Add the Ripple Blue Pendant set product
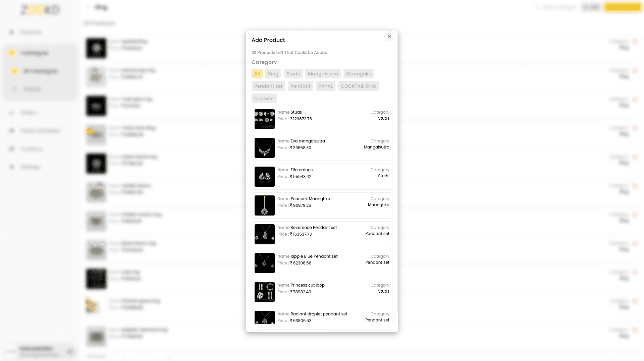 pyautogui.click(x=322, y=263)
